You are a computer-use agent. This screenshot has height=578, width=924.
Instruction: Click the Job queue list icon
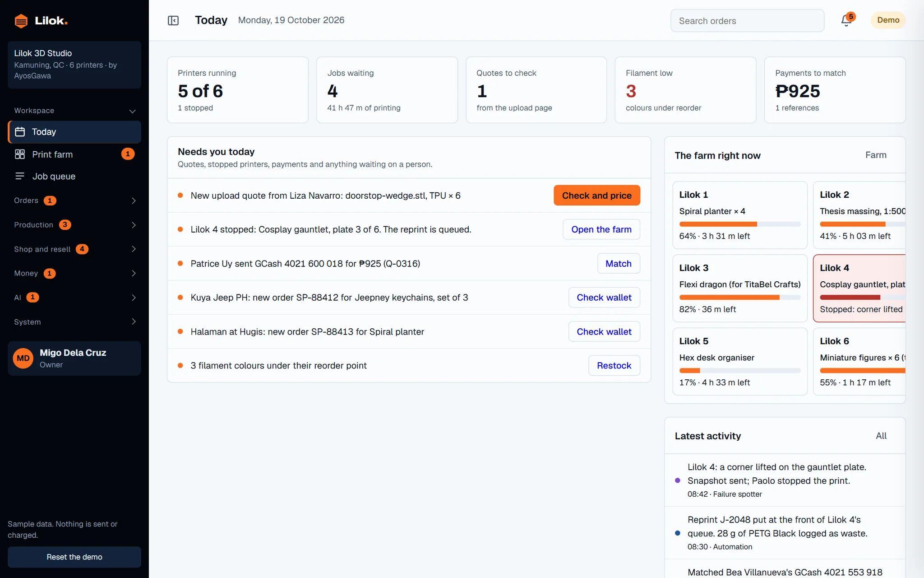[20, 176]
